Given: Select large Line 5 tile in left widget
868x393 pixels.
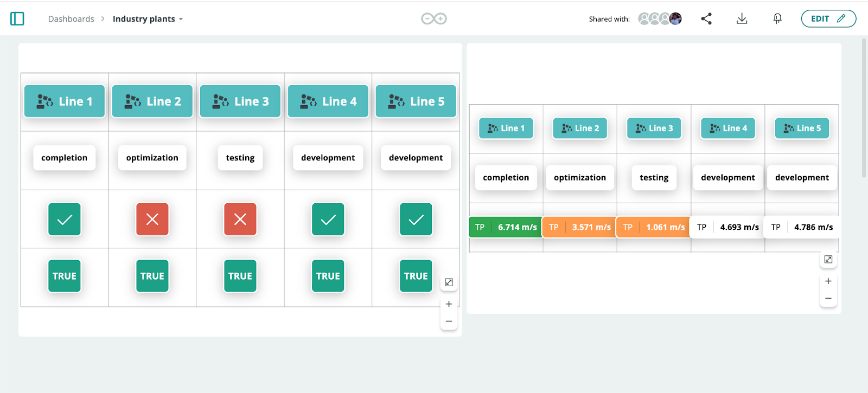Looking at the screenshot, I should coord(416,101).
